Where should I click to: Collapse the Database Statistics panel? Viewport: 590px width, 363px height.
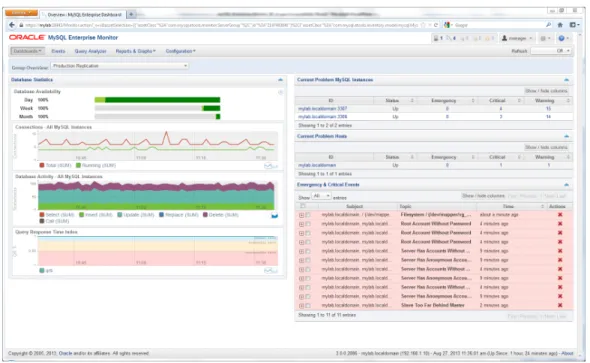280,80
